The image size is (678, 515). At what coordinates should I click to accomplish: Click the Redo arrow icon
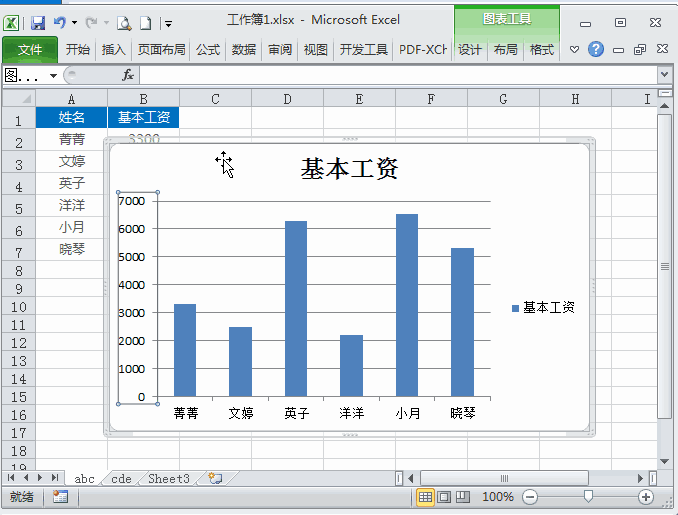tap(91, 22)
